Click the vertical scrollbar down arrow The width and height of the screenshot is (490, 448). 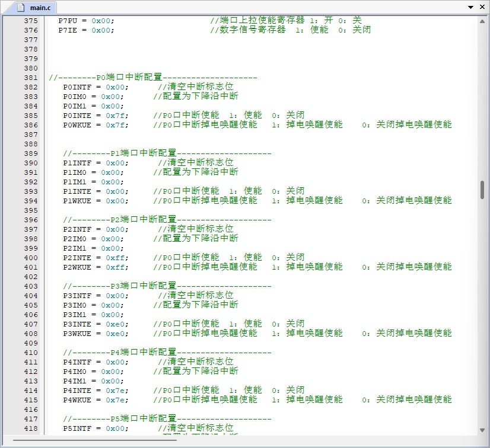pyautogui.click(x=482, y=430)
